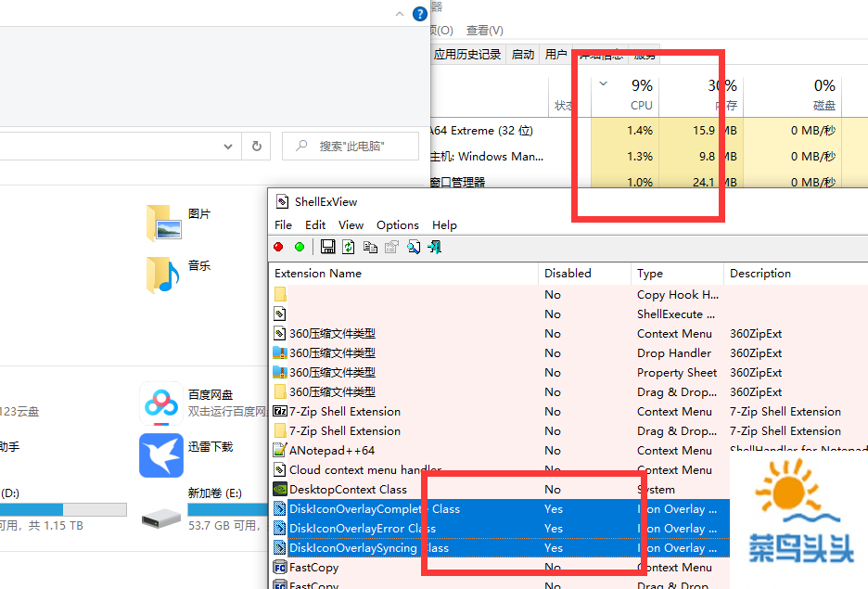
Task: Click the refresh button beside address bar
Action: (x=256, y=147)
